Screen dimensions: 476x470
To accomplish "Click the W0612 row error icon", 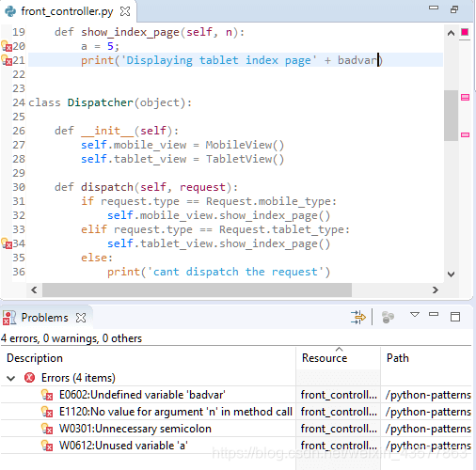I will [47, 446].
